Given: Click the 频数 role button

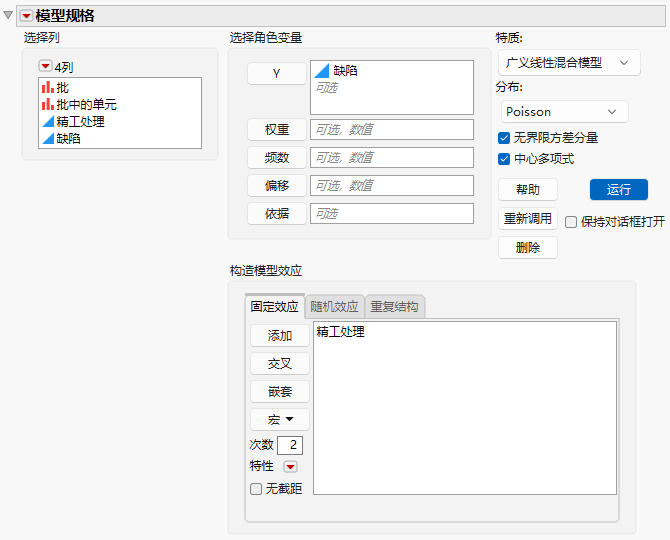Looking at the screenshot, I should [x=277, y=158].
